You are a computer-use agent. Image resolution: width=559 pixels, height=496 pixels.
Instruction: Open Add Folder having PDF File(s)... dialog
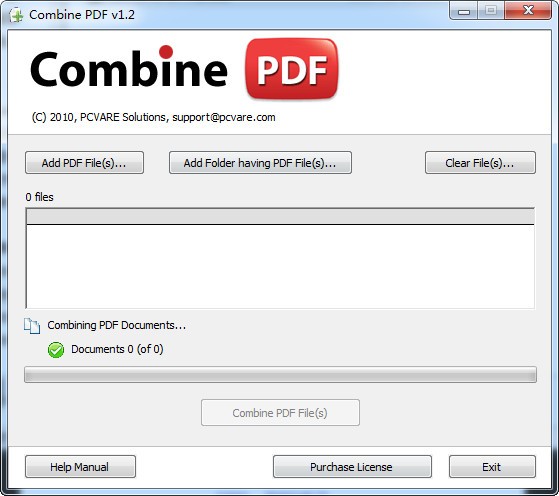tap(260, 163)
